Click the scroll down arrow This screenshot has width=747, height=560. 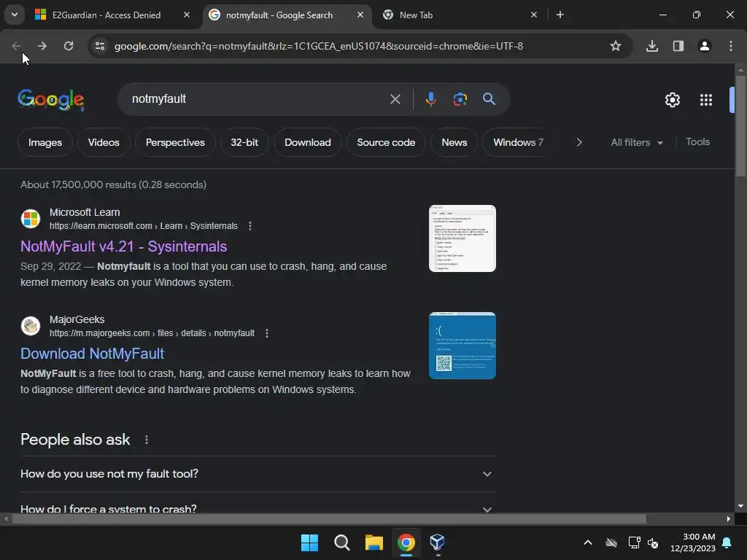click(741, 506)
